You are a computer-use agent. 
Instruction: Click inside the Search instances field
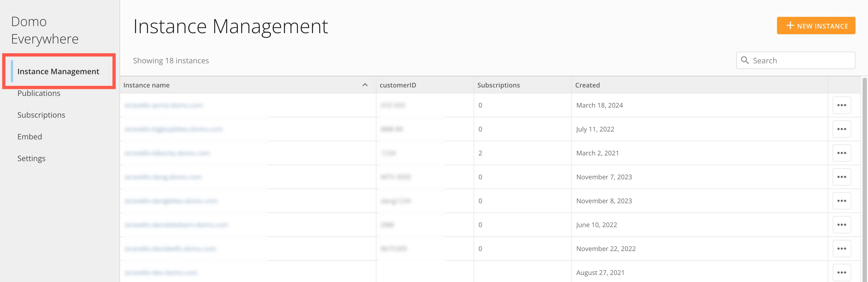click(795, 60)
